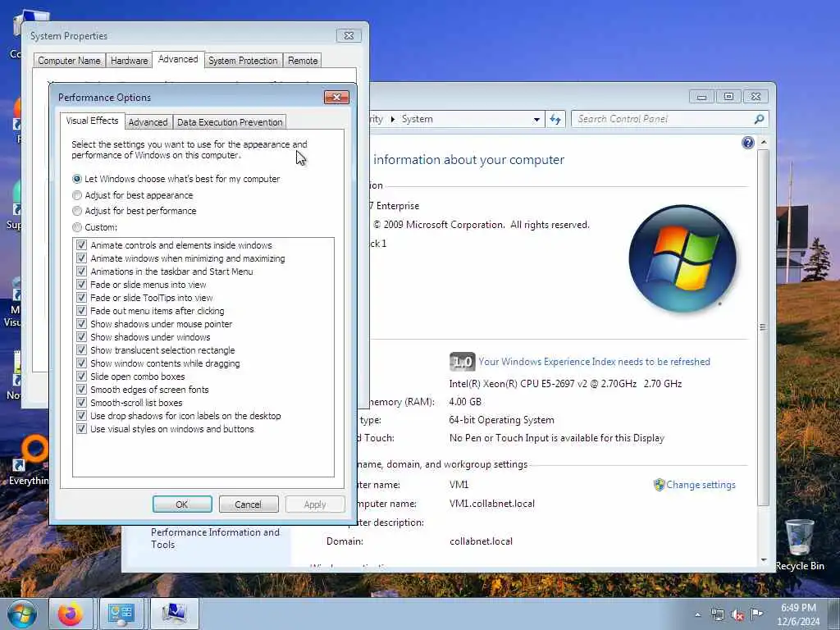Open the Control Panel taskbar icon
The width and height of the screenshot is (840, 630).
[x=121, y=614]
